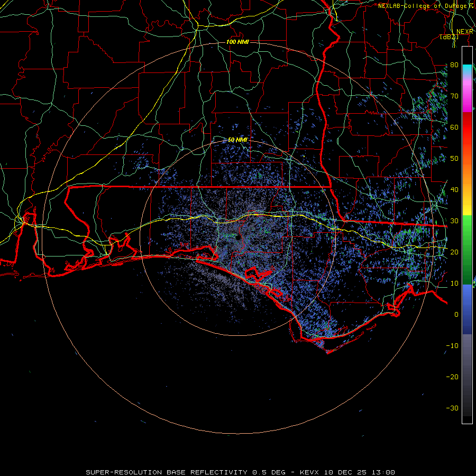476x476 pixels.
Task: Click the 10 value on the dBZ scale
Action: coord(454,283)
